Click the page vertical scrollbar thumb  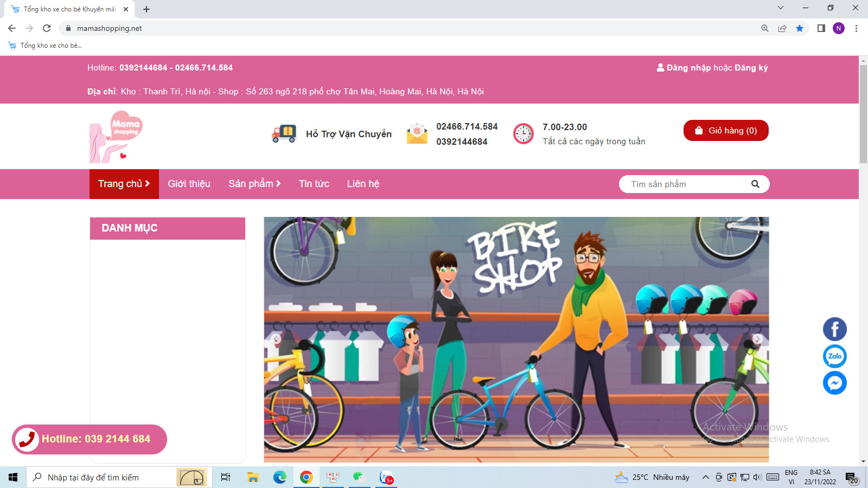[863, 113]
